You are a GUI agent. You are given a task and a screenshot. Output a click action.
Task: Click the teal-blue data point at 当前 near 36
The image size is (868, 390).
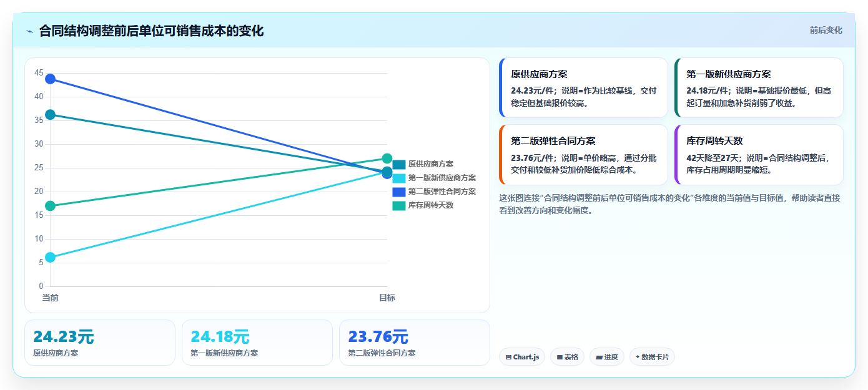[x=50, y=114]
